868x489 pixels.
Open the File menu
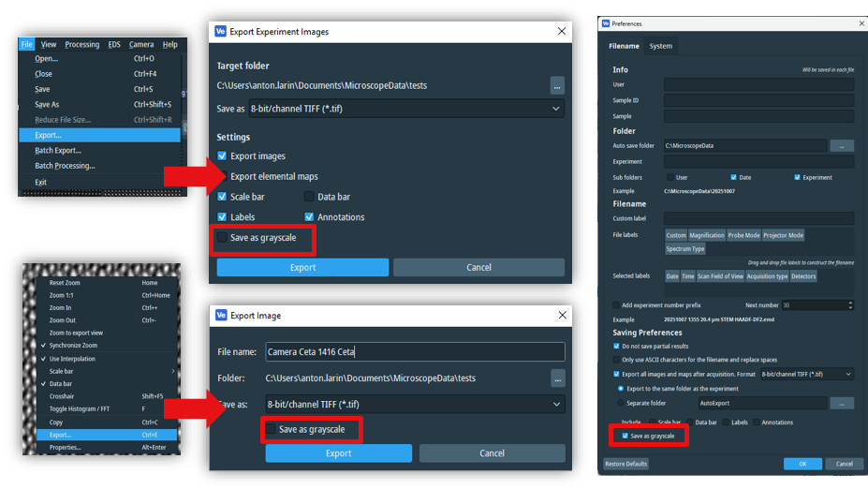click(x=26, y=44)
